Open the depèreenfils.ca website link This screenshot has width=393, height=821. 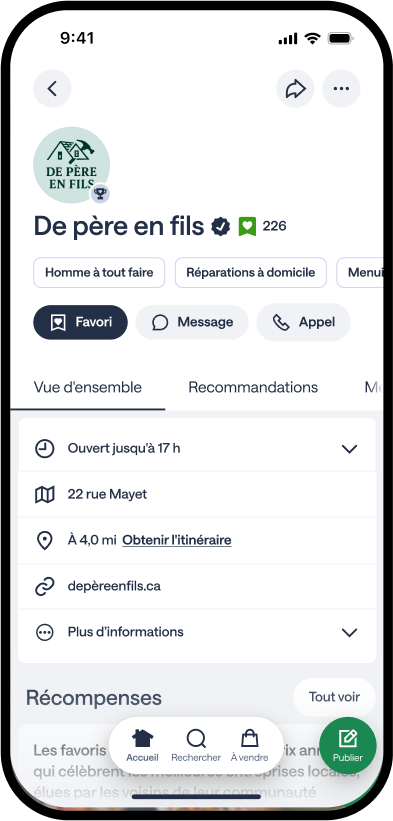tap(114, 586)
